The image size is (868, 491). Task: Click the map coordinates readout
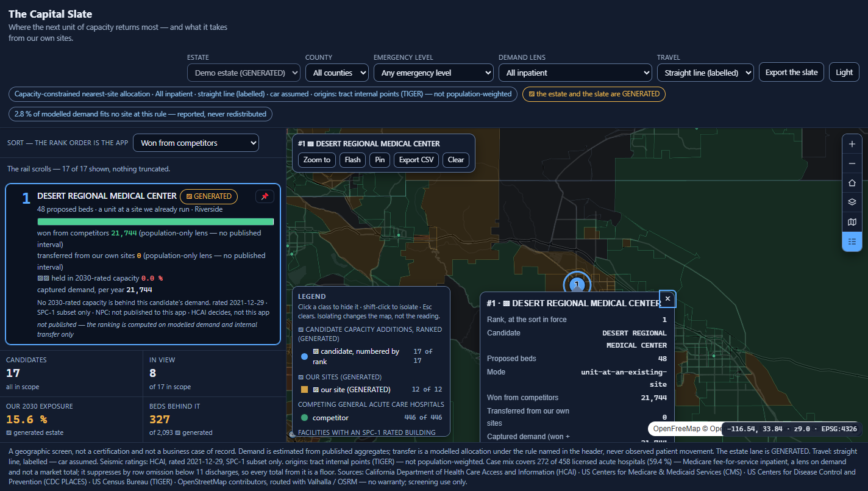(792, 429)
